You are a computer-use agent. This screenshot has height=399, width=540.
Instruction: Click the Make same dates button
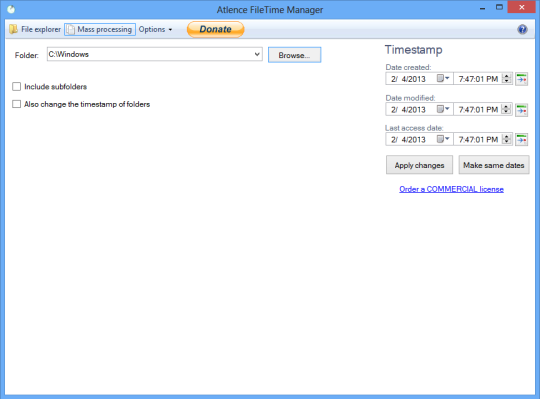494,165
